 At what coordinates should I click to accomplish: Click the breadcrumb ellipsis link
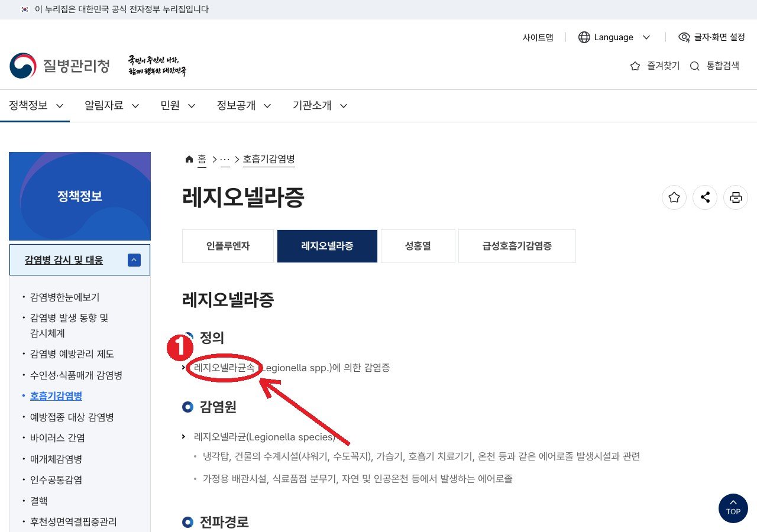point(225,159)
